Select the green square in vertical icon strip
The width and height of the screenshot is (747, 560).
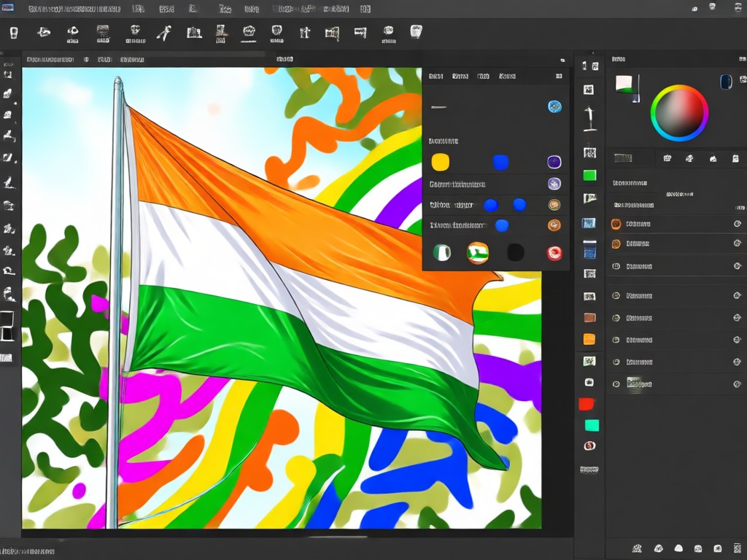point(589,175)
